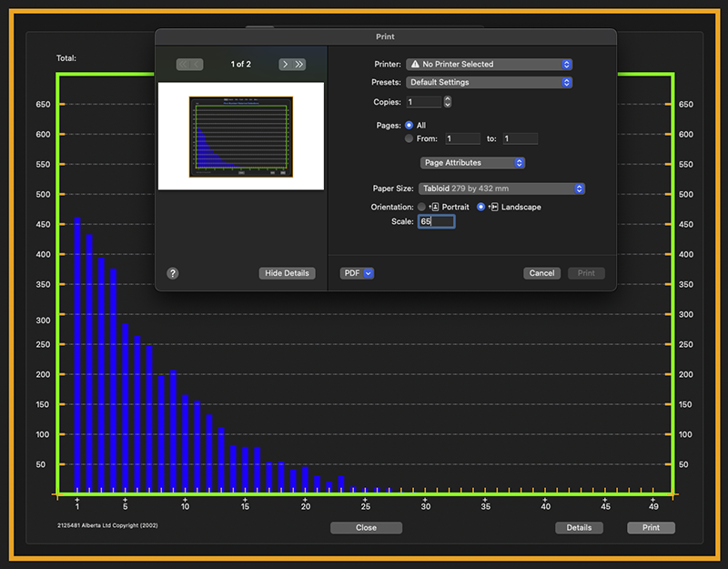Click the 'Printer:' label
Screen dimensions: 728x569
388,64
